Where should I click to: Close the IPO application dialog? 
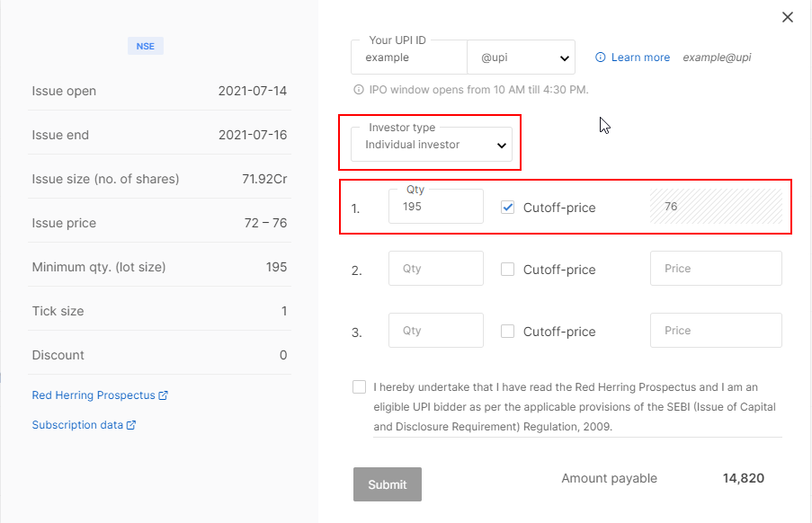(x=788, y=17)
